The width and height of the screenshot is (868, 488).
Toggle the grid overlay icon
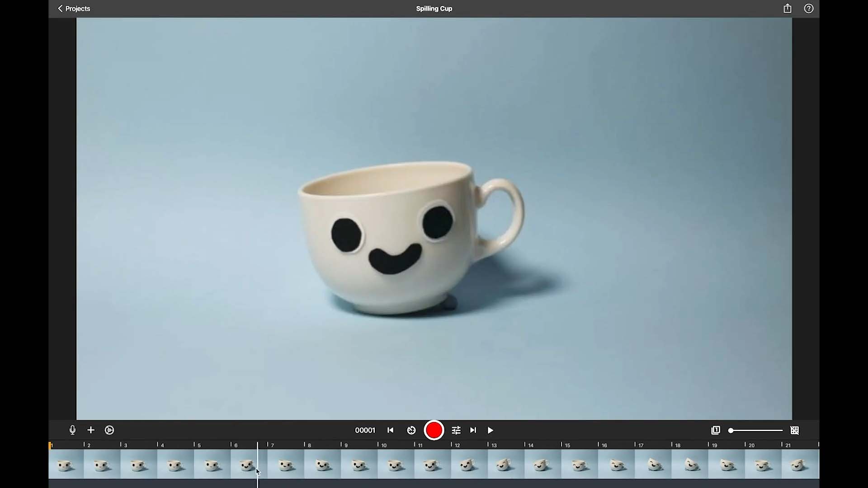tap(795, 430)
